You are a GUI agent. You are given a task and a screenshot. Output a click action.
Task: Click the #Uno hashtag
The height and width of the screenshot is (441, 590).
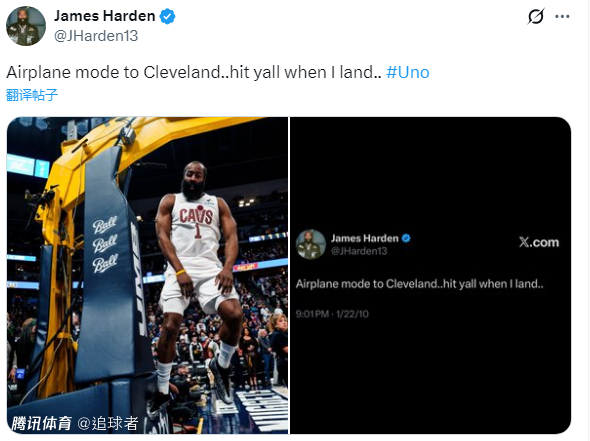tap(408, 72)
